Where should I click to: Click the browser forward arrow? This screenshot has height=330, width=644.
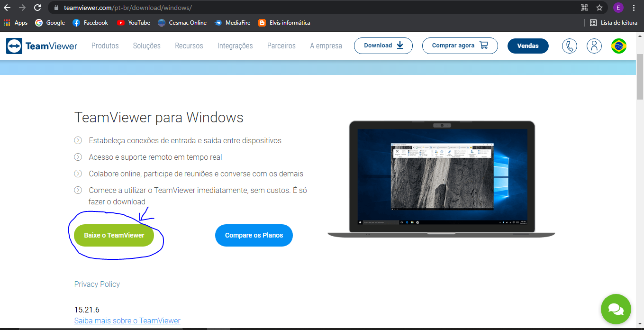[x=22, y=8]
